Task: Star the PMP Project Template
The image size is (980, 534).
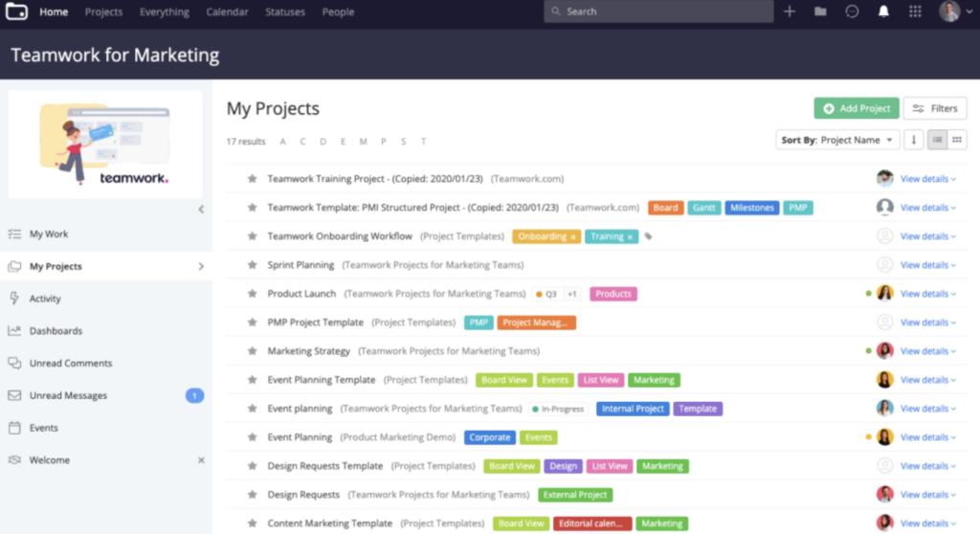Action: point(252,323)
